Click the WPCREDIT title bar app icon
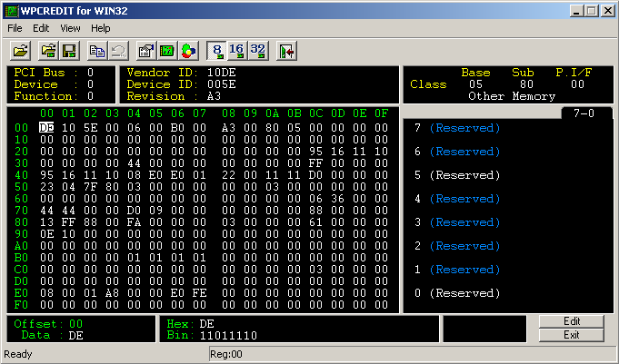This screenshot has width=619, height=364. coord(12,11)
